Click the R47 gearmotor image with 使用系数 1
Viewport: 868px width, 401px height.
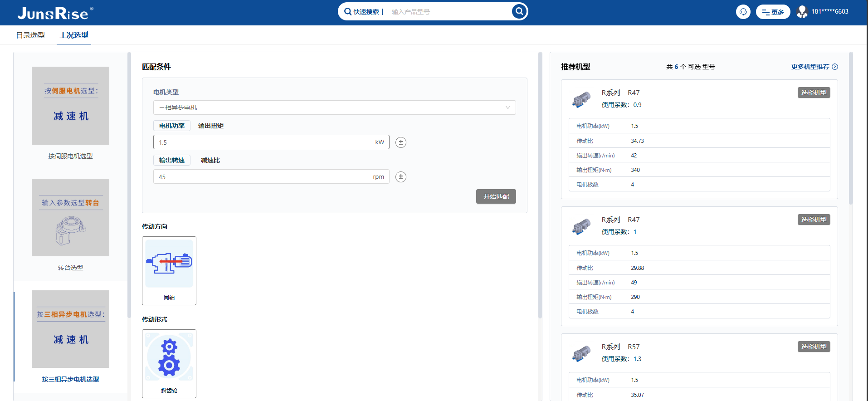tap(581, 226)
